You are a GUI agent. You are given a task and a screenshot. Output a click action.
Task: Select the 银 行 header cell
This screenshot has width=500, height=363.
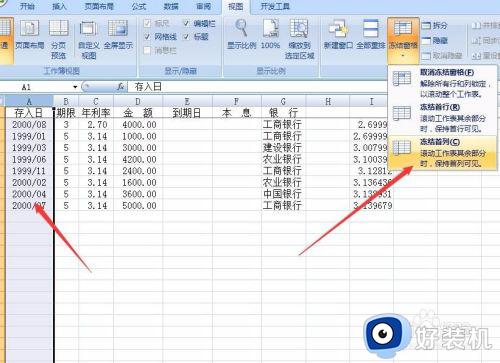(x=283, y=113)
